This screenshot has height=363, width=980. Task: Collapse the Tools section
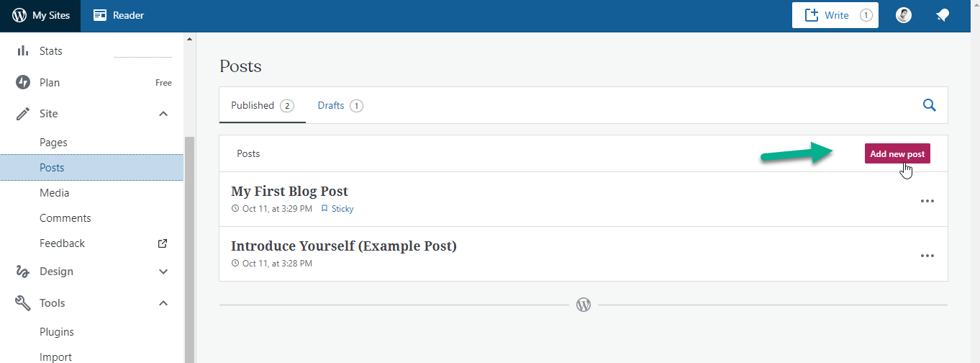pyautogui.click(x=163, y=303)
